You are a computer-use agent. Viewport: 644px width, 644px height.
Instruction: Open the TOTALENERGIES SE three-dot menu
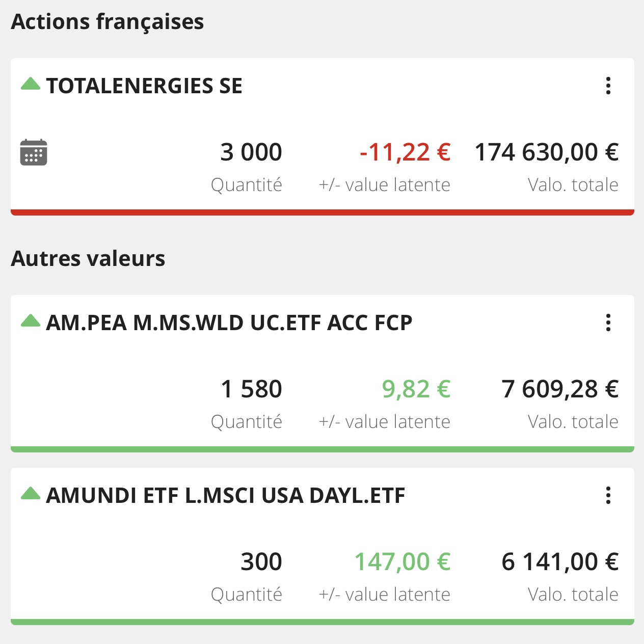click(608, 86)
